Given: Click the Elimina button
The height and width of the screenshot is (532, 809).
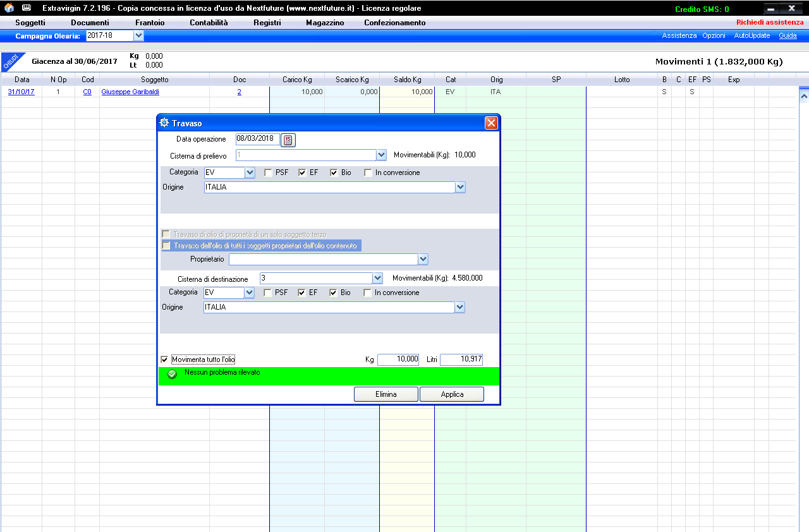Looking at the screenshot, I should coord(386,394).
